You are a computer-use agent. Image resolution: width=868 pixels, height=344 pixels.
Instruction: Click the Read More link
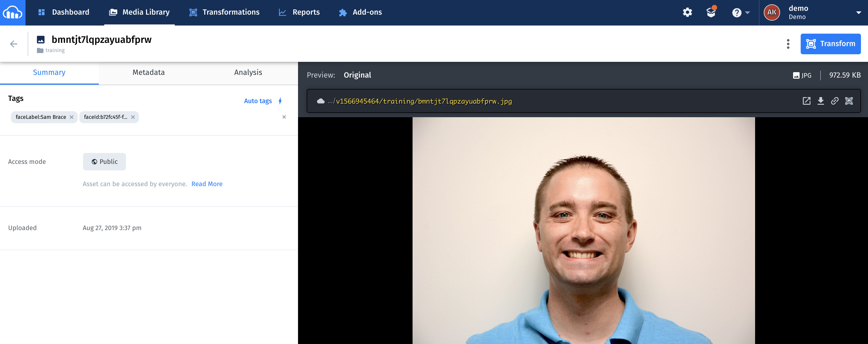click(x=207, y=184)
